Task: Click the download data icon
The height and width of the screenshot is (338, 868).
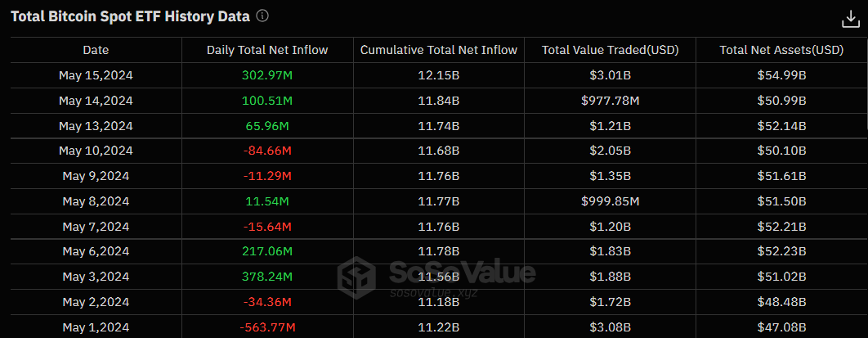Action: 850,19
